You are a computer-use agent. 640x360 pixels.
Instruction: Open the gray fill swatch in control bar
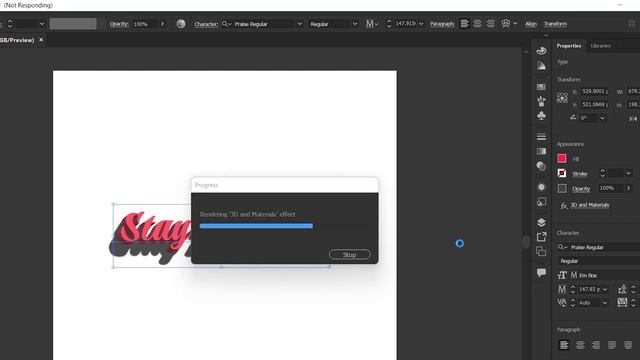[73, 24]
